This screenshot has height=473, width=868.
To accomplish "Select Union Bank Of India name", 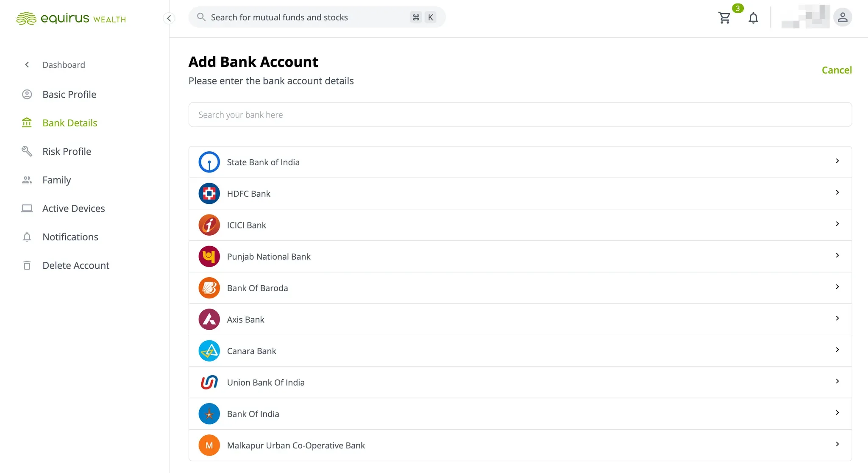I will tap(266, 383).
